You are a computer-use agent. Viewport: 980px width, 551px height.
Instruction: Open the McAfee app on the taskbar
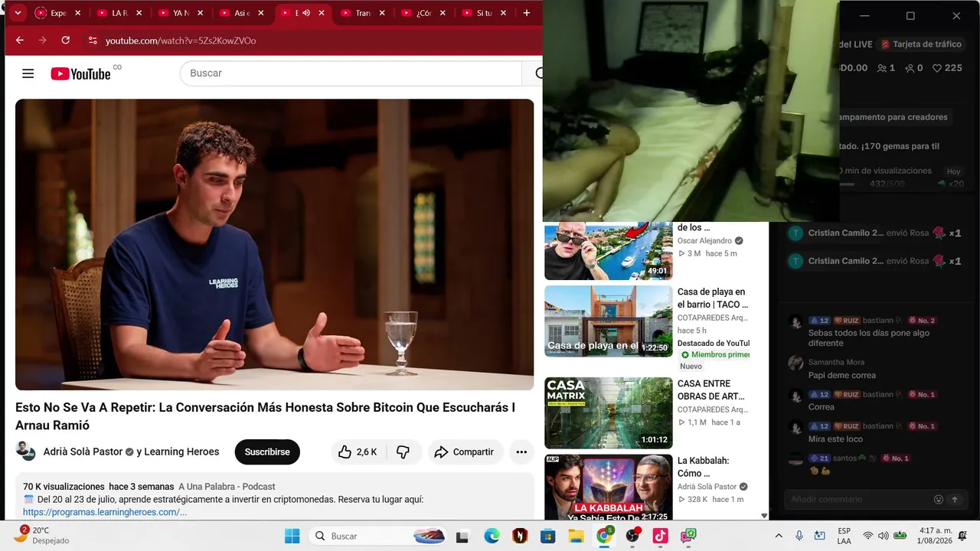point(520,536)
